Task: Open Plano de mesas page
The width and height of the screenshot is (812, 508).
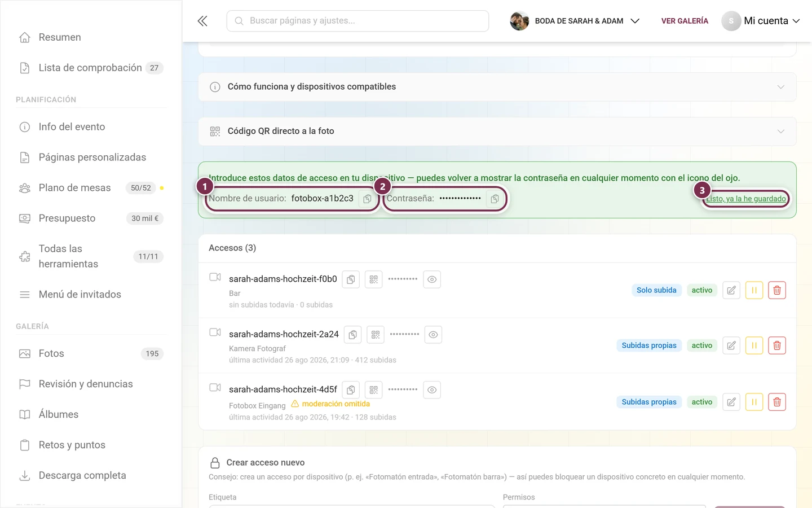Action: 91,188
